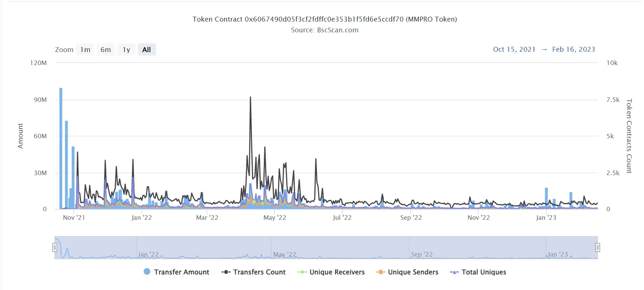Click the 7.5k right axis value
Image resolution: width=644 pixels, height=290 pixels.
(x=613, y=100)
